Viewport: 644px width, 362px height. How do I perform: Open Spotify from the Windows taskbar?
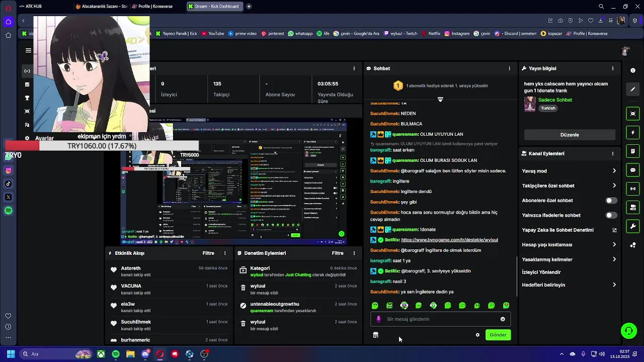(116, 354)
